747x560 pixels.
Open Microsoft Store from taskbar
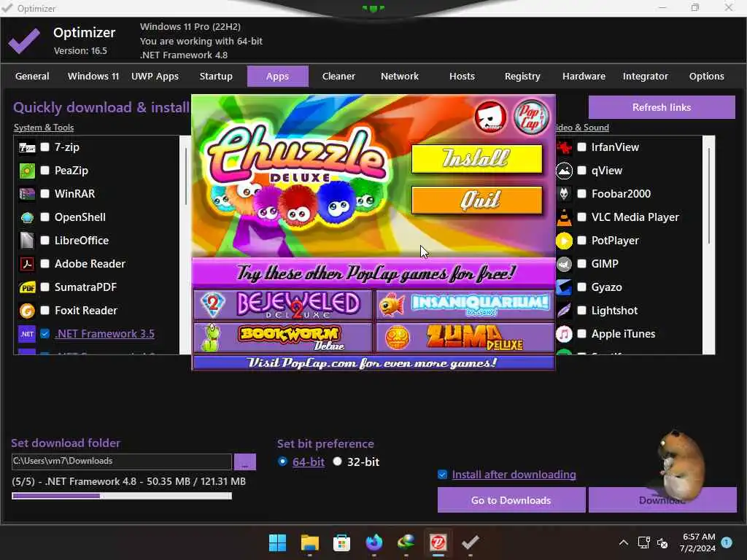(x=341, y=542)
